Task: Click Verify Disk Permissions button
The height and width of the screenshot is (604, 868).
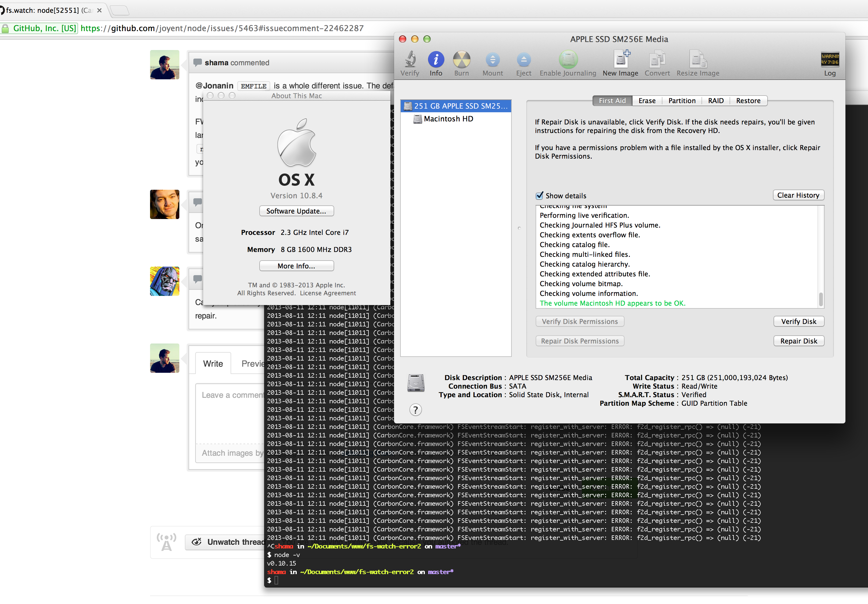Action: [x=579, y=322]
